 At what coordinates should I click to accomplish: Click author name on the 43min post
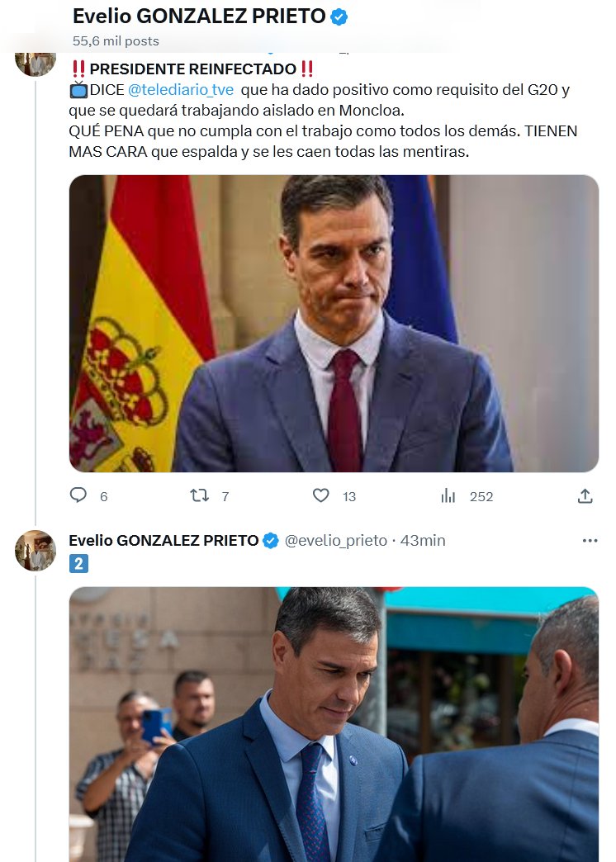pos(163,541)
